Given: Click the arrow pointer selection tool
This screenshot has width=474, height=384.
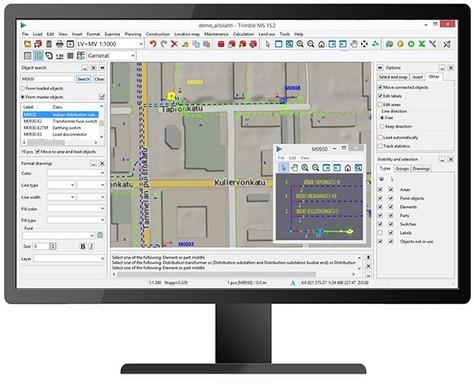Looking at the screenshot, I should pos(267,44).
